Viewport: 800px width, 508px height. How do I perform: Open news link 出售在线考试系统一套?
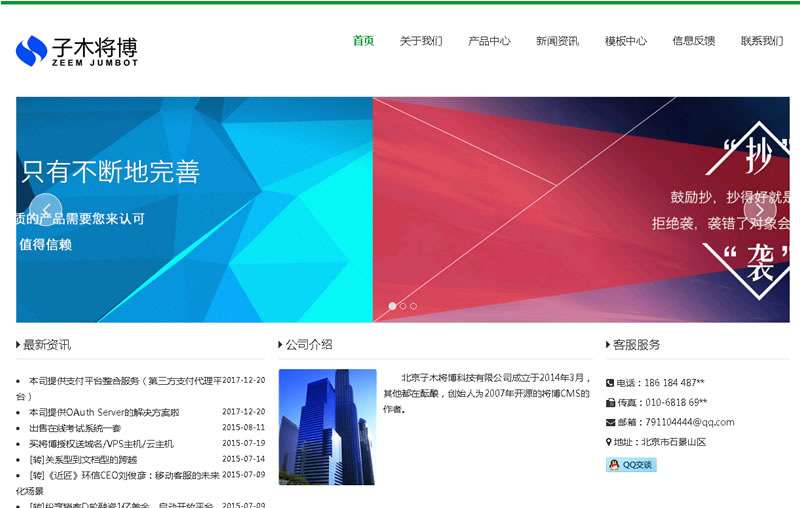pyautogui.click(x=75, y=428)
